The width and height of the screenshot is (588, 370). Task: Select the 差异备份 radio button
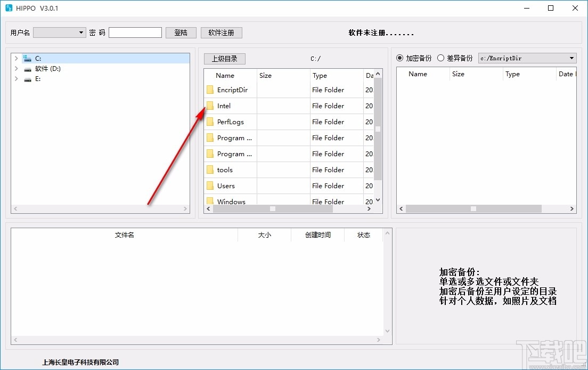440,58
